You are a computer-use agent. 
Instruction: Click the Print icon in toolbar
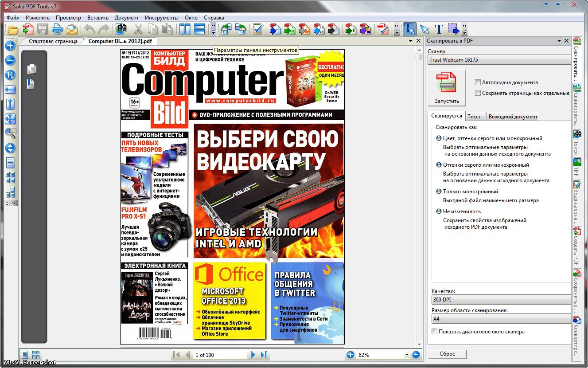[57, 30]
